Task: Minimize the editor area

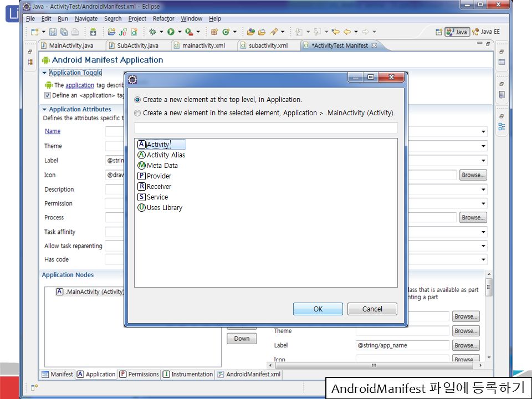Action: (x=479, y=43)
